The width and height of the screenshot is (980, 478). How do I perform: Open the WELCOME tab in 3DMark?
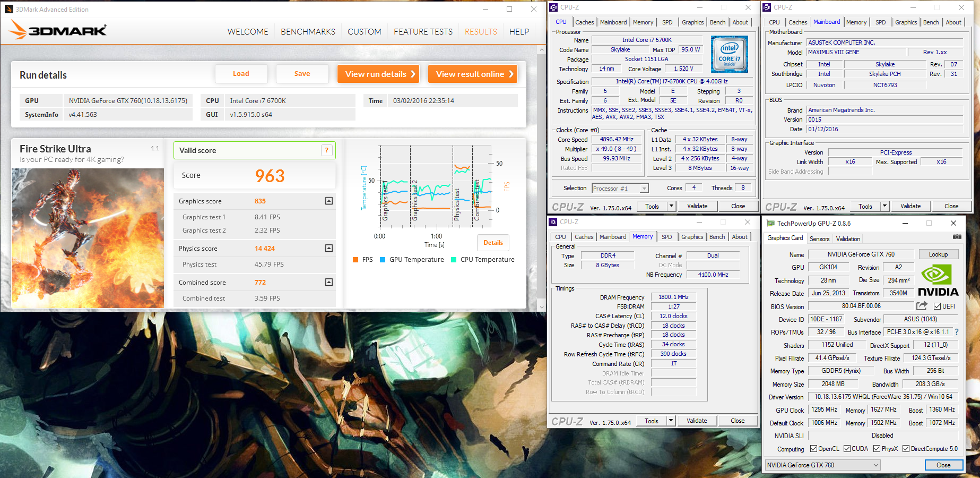[248, 32]
